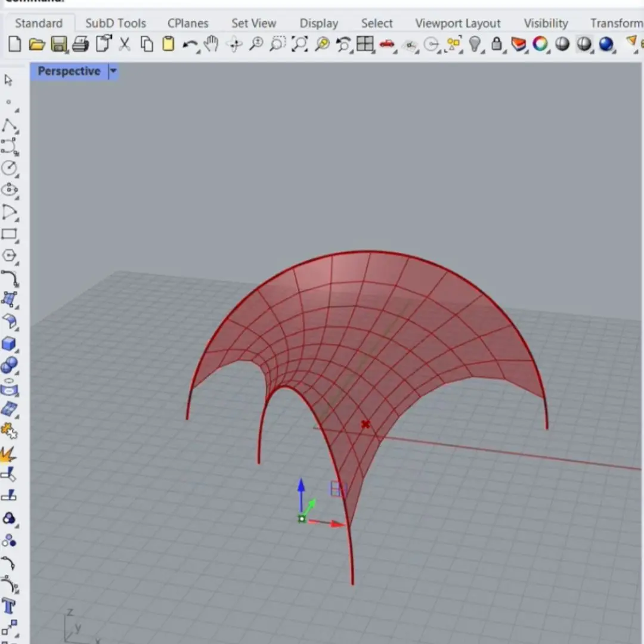Toggle the Lock objects padlock icon
Screen dimensions: 644x644
click(x=496, y=45)
